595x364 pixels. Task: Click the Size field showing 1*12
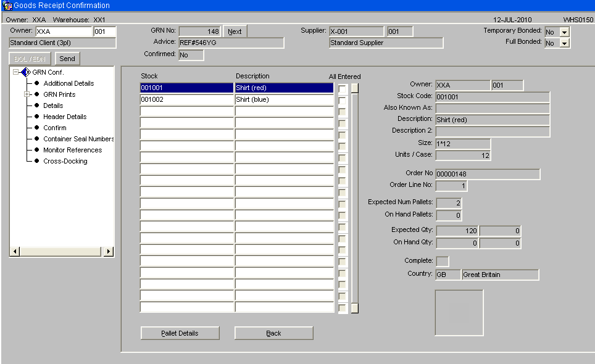coord(463,144)
